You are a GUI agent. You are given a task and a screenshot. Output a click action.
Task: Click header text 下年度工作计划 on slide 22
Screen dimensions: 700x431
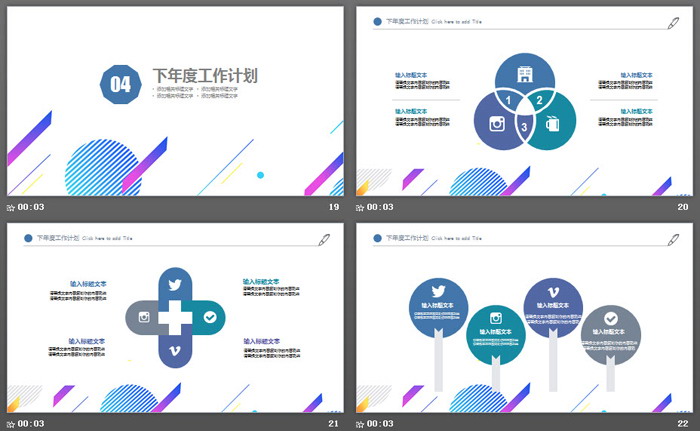[x=407, y=238]
